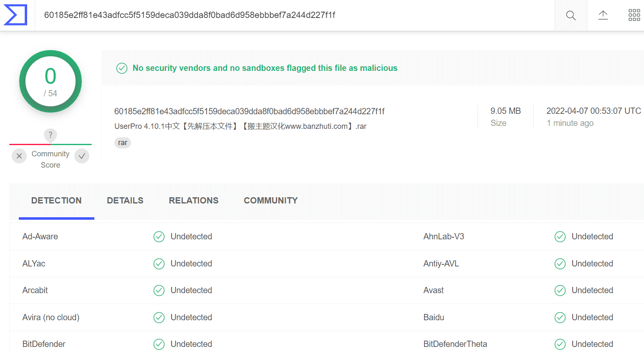This screenshot has height=354, width=644.
Task: Click the UserPro .rar file name
Action: click(240, 126)
